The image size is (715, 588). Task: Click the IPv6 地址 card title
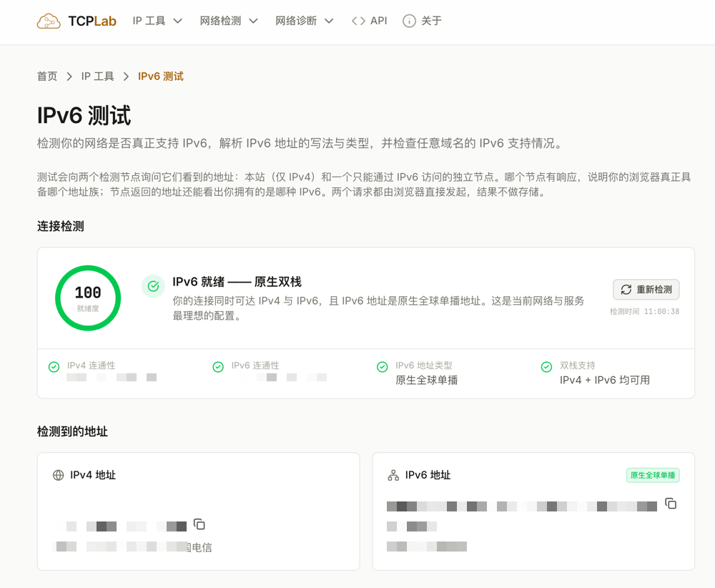click(428, 475)
